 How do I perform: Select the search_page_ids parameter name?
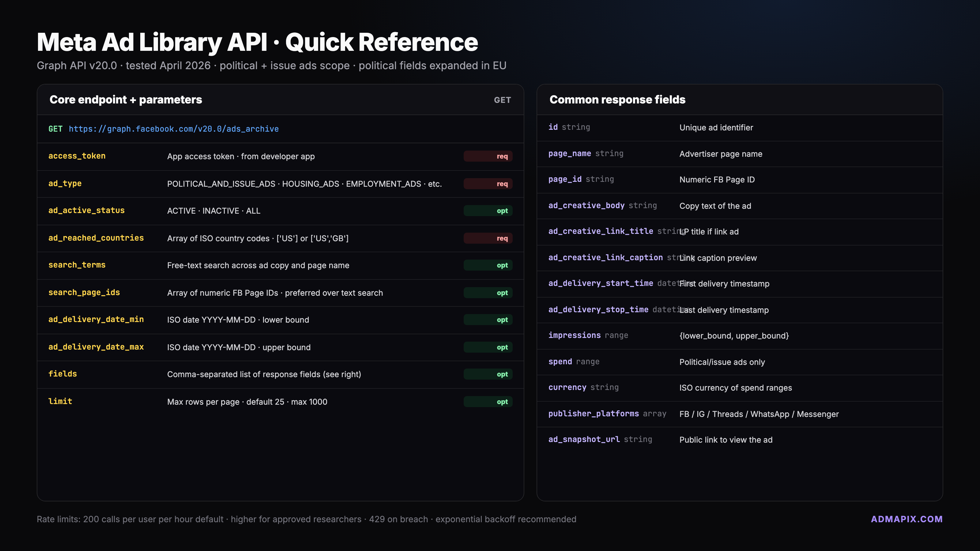pyautogui.click(x=84, y=292)
